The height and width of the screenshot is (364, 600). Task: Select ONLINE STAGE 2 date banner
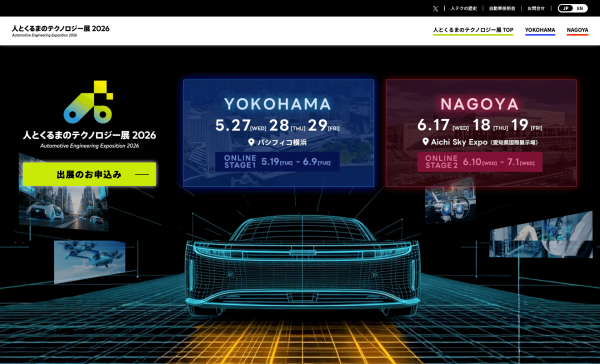tap(480, 162)
